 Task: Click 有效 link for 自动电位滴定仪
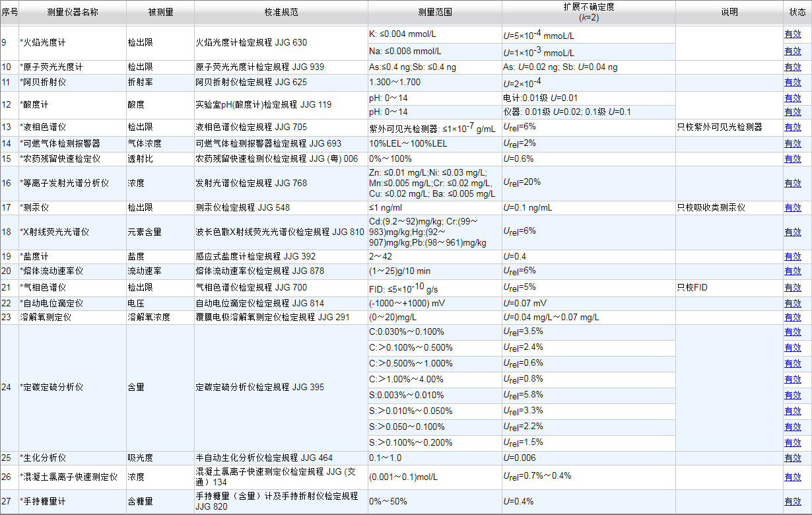[x=793, y=303]
